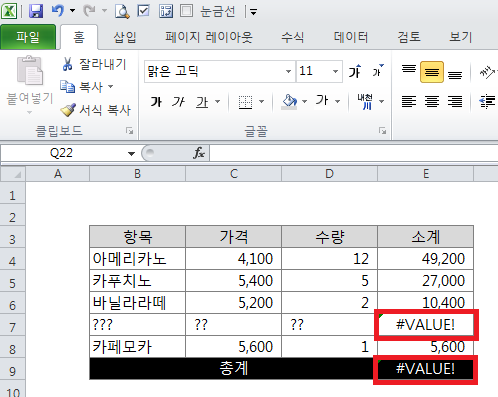Select the #VALUE! cell in row 7

click(x=426, y=324)
